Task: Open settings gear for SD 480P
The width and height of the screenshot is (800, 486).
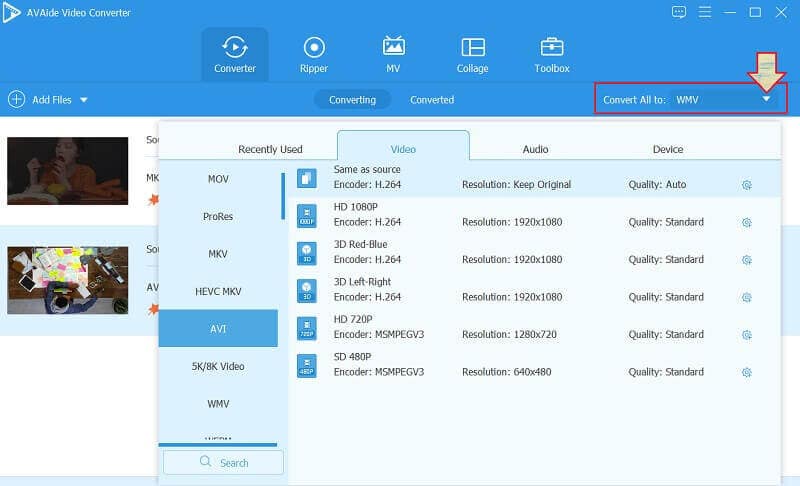Action: point(747,372)
